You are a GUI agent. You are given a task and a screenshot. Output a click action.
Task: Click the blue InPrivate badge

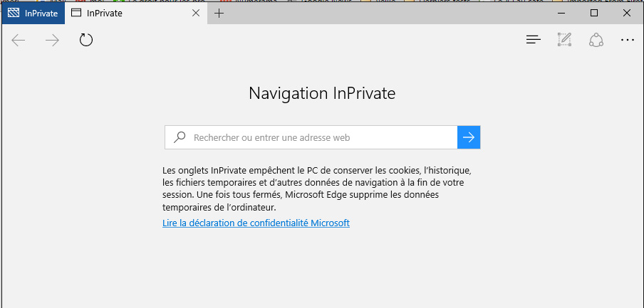click(33, 13)
